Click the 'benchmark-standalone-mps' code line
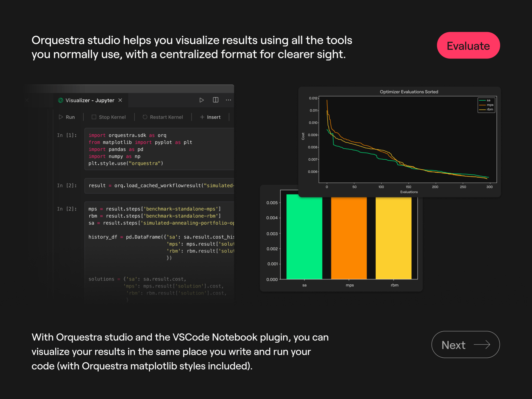The height and width of the screenshot is (399, 532). point(155,209)
